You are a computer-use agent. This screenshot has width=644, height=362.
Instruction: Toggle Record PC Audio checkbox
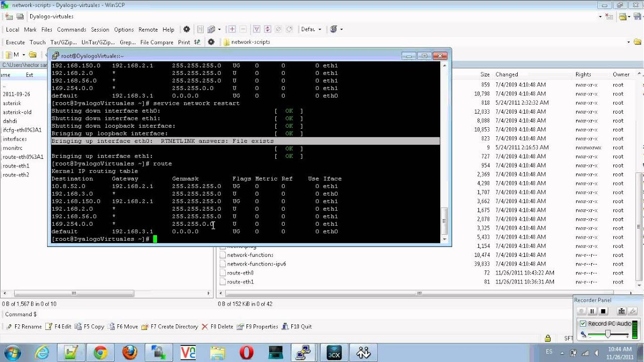pos(583,323)
